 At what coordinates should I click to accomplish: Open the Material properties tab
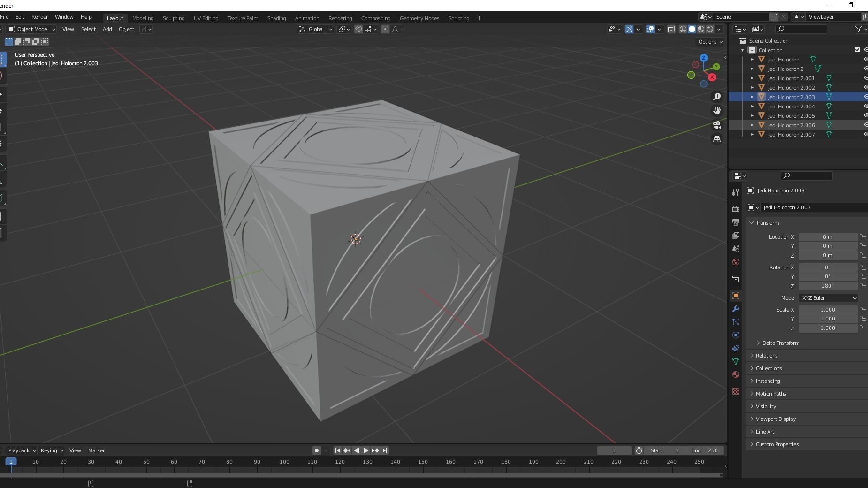[x=736, y=374]
